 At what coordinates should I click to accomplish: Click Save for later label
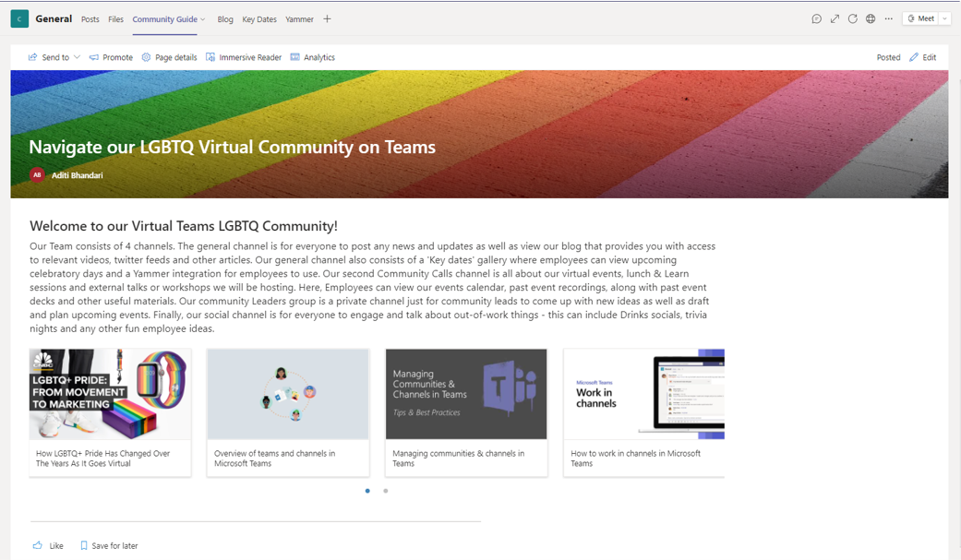(x=114, y=546)
